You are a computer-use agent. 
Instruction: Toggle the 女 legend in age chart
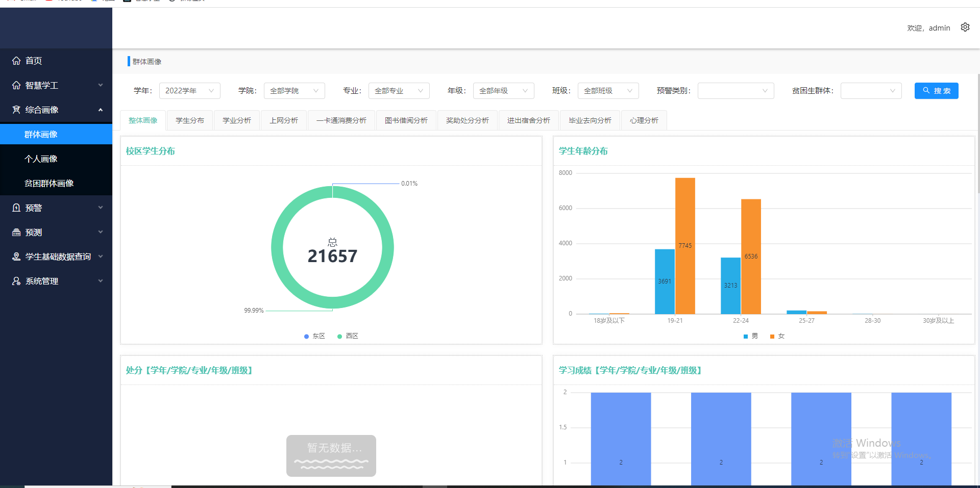pos(777,336)
